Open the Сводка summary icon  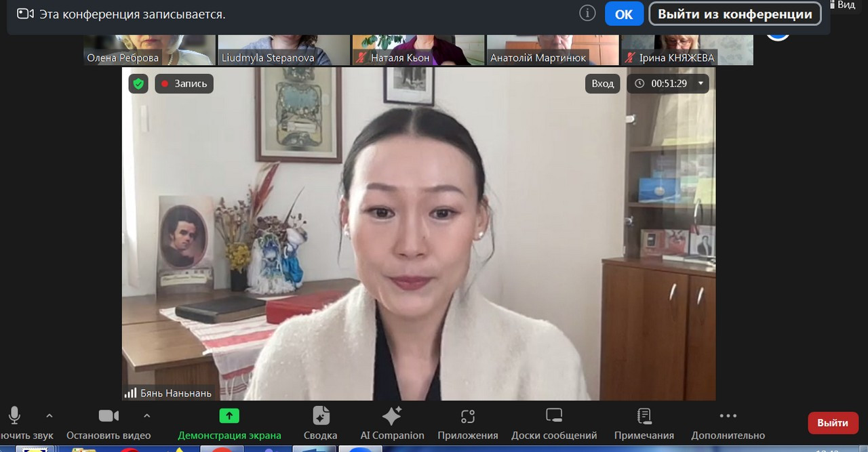(x=321, y=415)
